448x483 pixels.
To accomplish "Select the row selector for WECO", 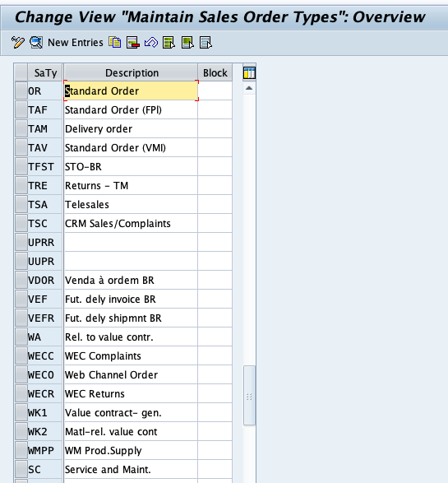I will tap(21, 374).
